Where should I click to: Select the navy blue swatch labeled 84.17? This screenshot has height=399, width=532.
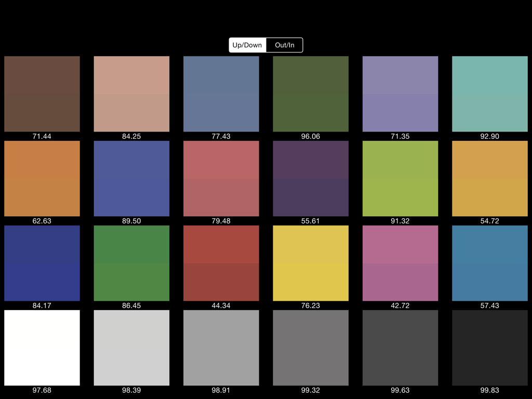point(42,263)
